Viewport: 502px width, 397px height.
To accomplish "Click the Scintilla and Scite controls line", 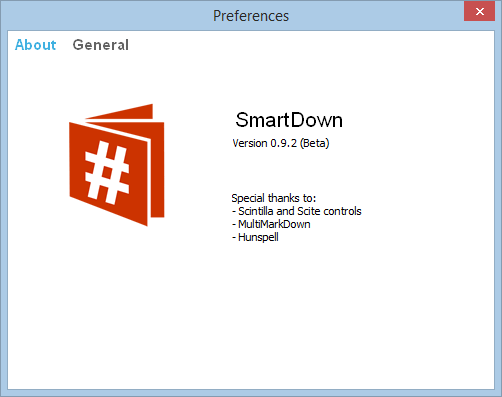I will point(297,211).
